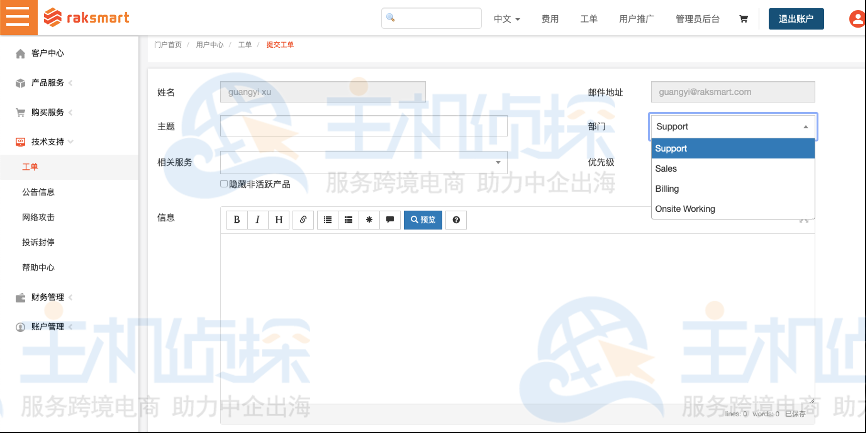Open 公告信息 in sidebar

click(38, 192)
